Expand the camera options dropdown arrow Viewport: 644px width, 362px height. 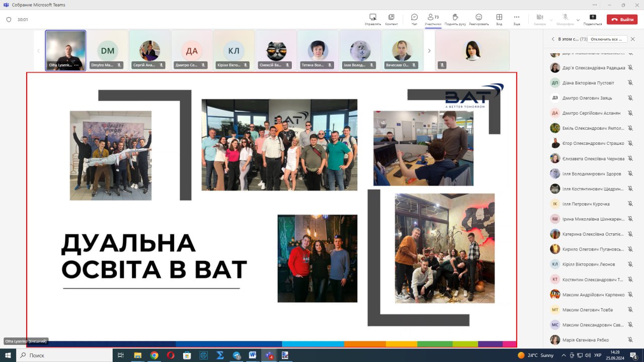551,20
